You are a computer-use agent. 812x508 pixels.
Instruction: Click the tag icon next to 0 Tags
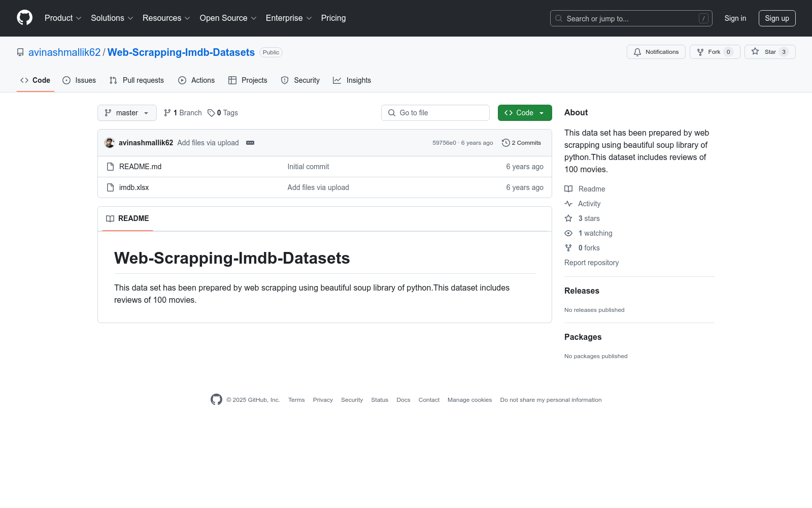click(x=211, y=113)
